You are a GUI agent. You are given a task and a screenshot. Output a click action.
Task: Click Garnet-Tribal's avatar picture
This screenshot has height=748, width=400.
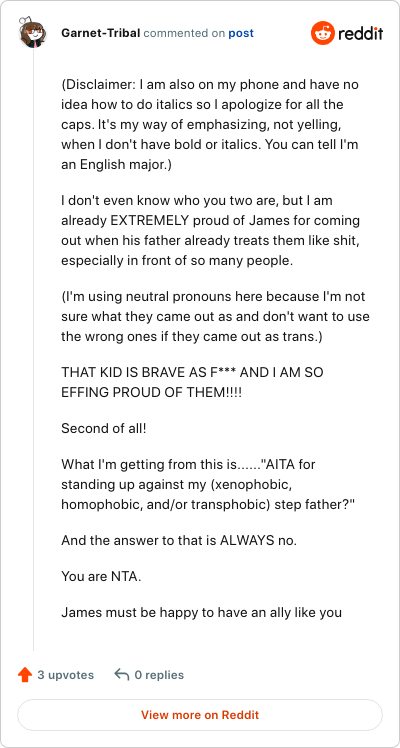(x=32, y=32)
